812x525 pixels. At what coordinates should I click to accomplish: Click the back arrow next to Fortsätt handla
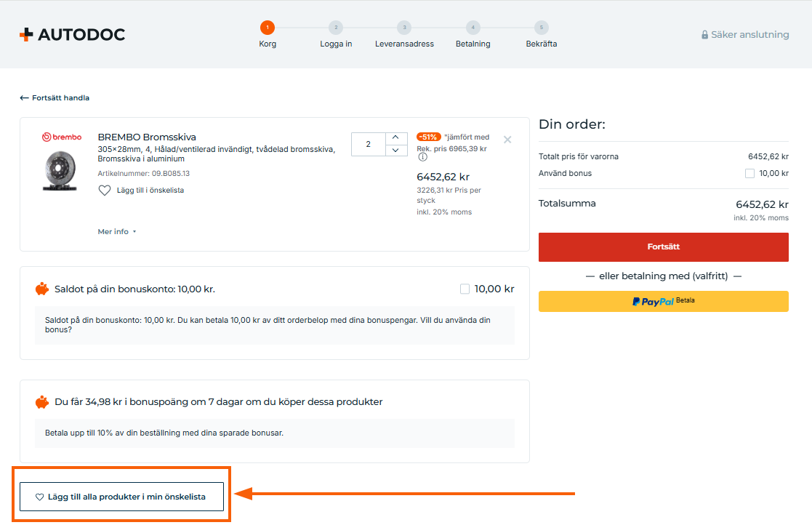[24, 97]
